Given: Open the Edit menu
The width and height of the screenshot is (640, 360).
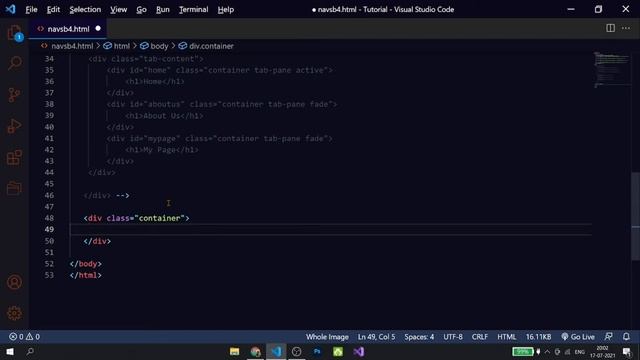Looking at the screenshot, I should tap(53, 9).
